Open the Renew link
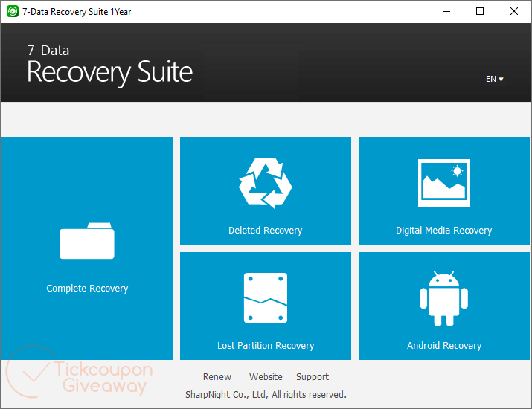Viewport: 532px width, 409px height. (x=217, y=377)
